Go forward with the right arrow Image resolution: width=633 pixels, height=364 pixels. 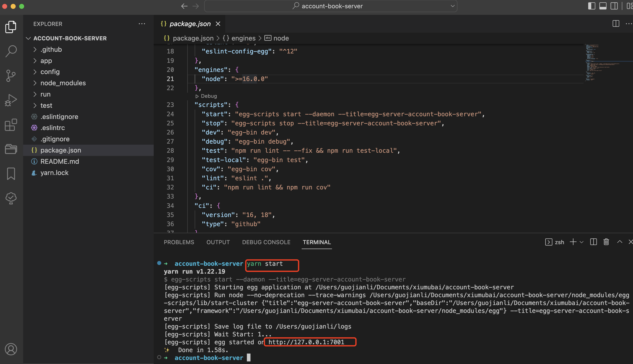[x=196, y=6]
